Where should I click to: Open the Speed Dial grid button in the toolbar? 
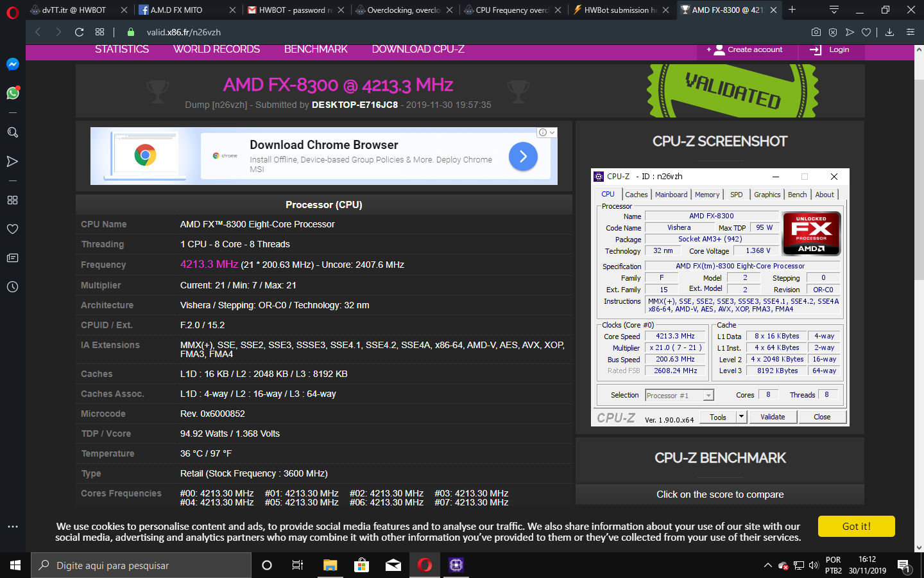coord(99,32)
